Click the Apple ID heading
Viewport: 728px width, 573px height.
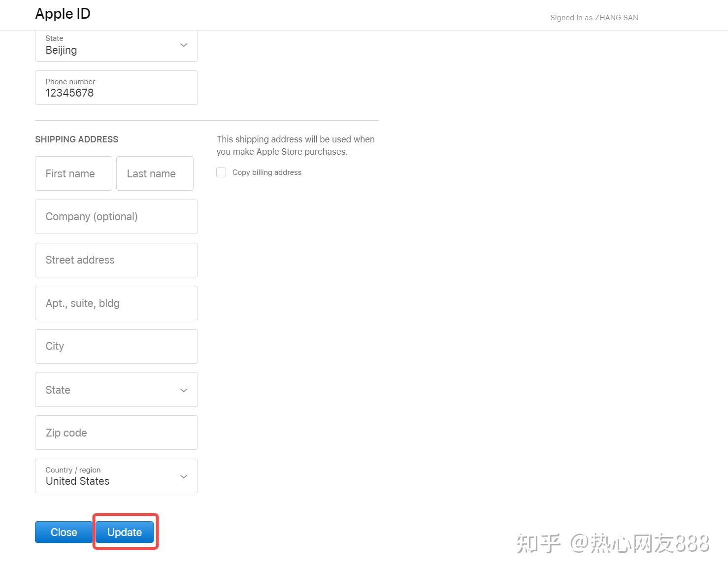pyautogui.click(x=63, y=14)
